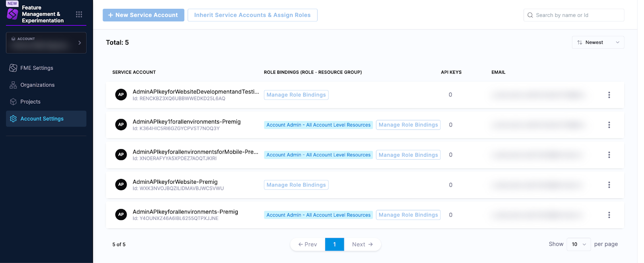Click the search magnifier icon
644x263 pixels.
(530, 15)
